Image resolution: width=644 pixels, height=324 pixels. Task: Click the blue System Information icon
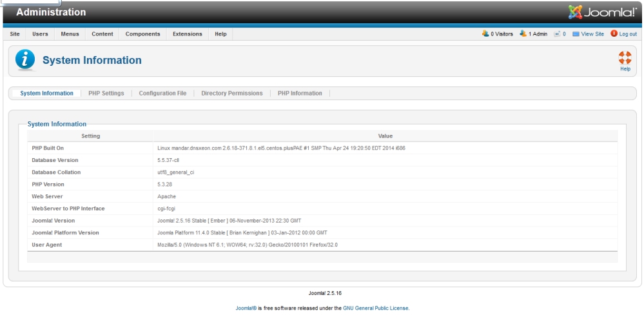coord(25,60)
